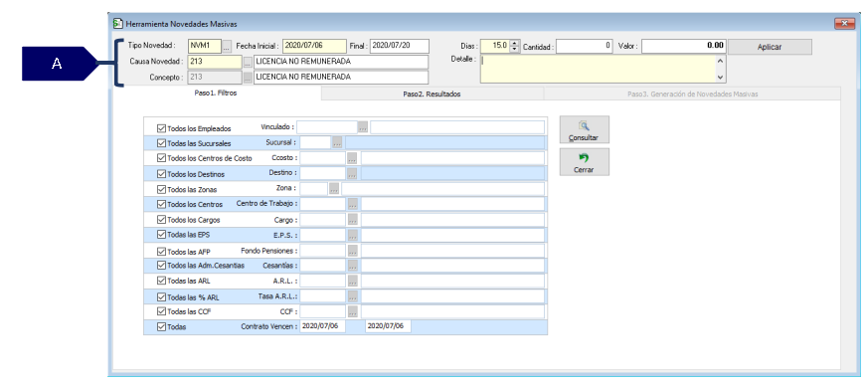Open lookup button beside Zona field
This screenshot has height=386, width=868.
tap(334, 189)
